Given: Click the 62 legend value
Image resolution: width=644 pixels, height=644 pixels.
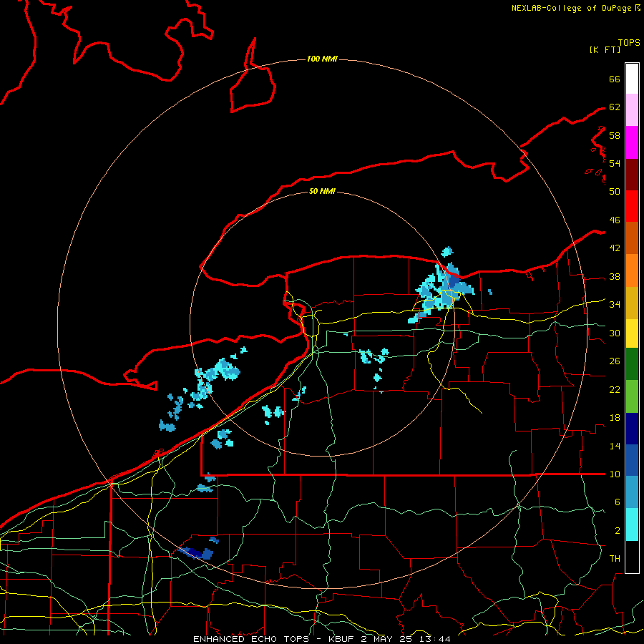Looking at the screenshot, I should click(x=615, y=107).
